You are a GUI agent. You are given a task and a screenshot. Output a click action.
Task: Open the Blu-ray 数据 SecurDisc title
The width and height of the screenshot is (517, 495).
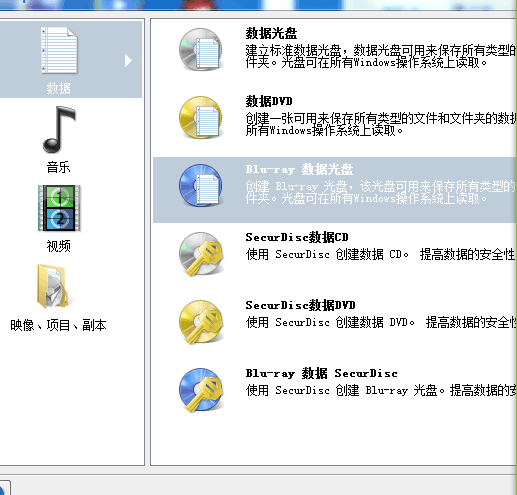click(321, 373)
